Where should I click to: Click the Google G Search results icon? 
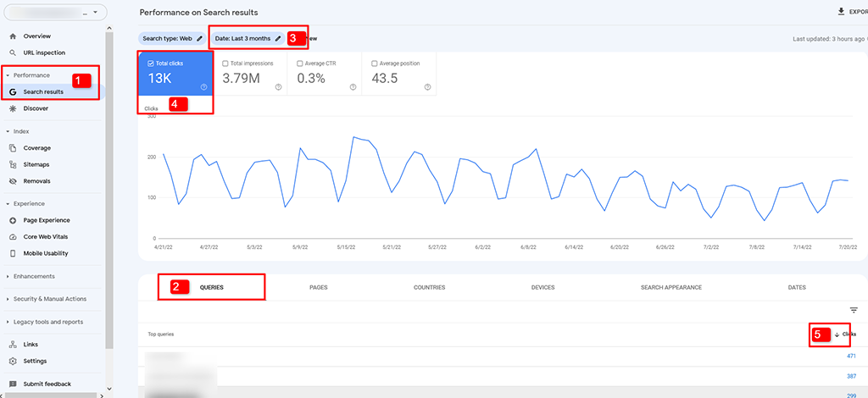tap(13, 91)
